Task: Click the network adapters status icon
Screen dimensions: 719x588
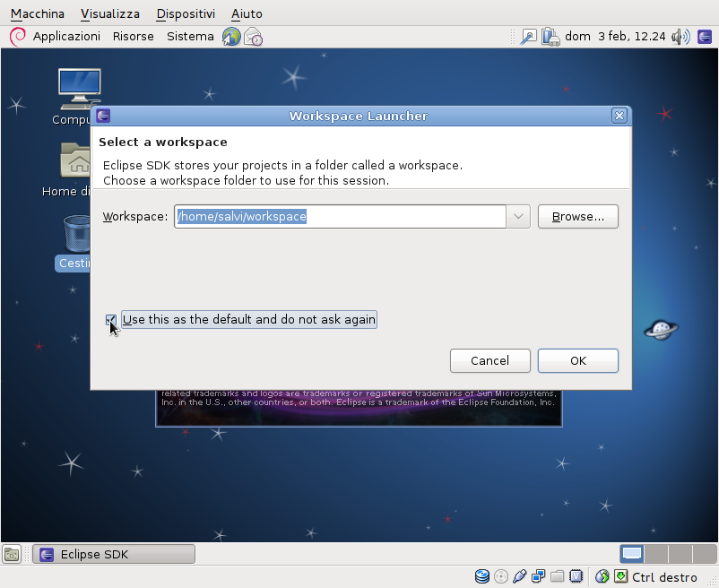Action: click(x=538, y=576)
